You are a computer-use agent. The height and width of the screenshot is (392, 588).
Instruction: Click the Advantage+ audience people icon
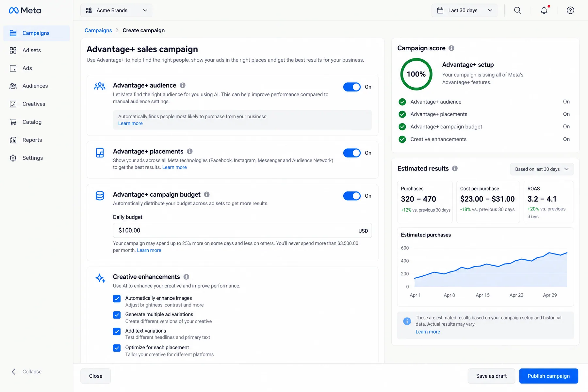click(x=100, y=86)
